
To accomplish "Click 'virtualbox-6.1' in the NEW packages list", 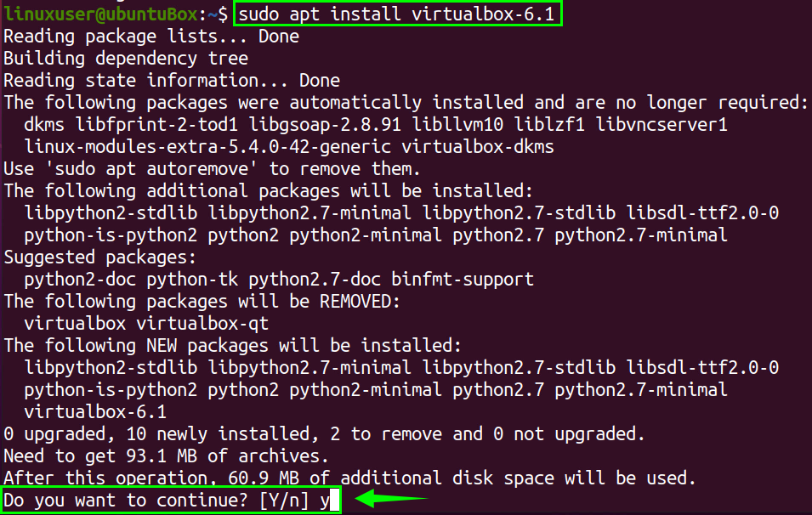I will pos(95,412).
